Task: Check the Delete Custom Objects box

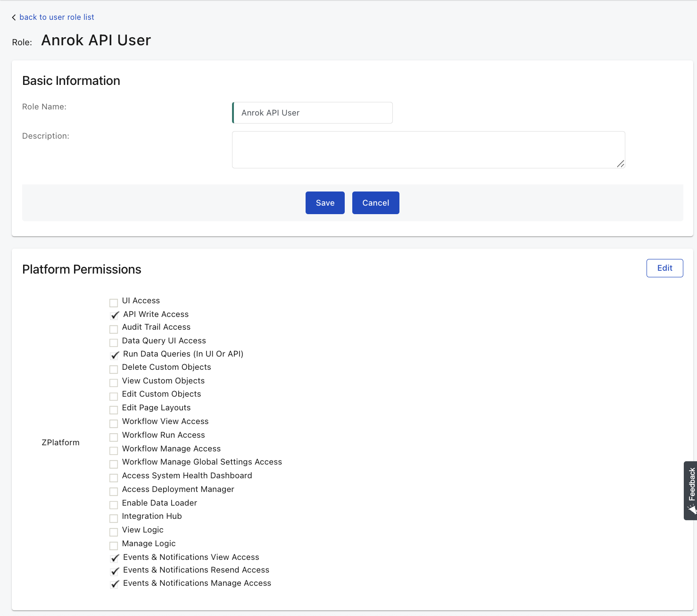Action: 114,369
